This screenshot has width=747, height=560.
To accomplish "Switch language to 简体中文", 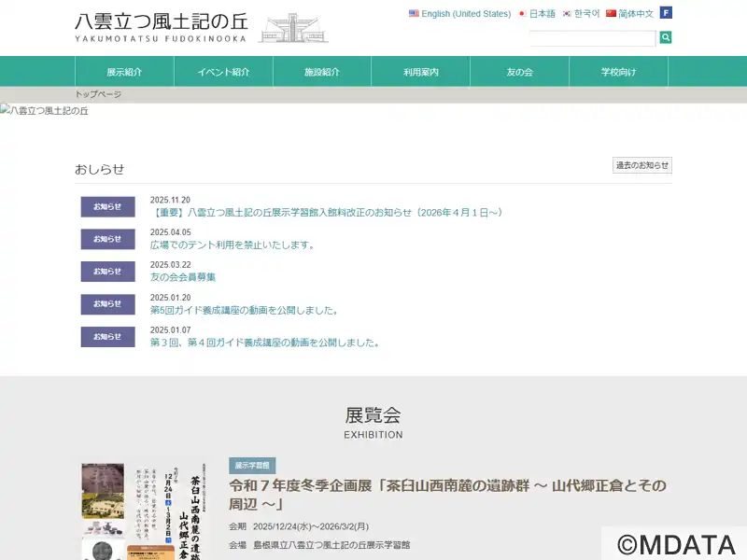I will pyautogui.click(x=629, y=14).
